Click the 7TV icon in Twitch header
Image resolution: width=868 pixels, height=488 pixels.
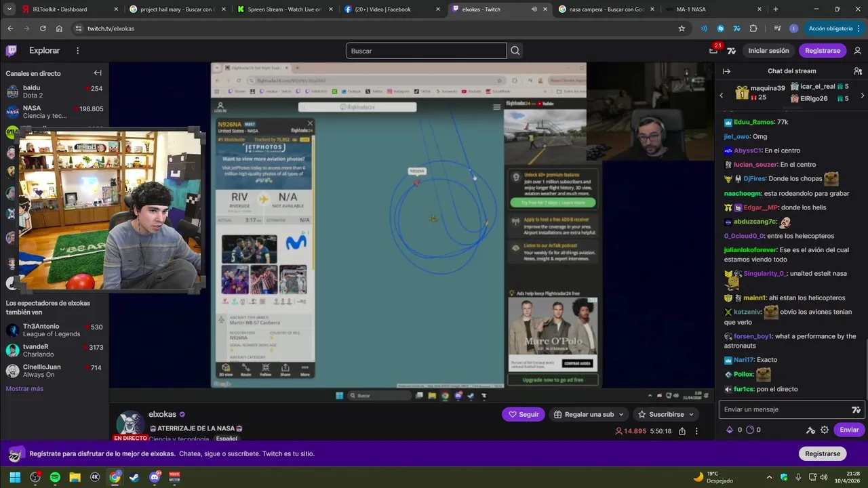pos(732,51)
